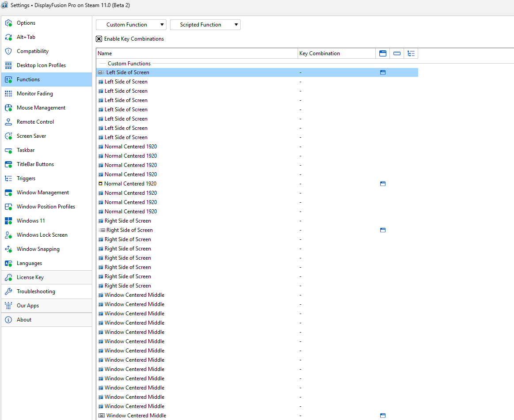This screenshot has height=420, width=514.
Task: Click the TitleBar button indicator for Right Side of Screen
Action: pos(382,230)
